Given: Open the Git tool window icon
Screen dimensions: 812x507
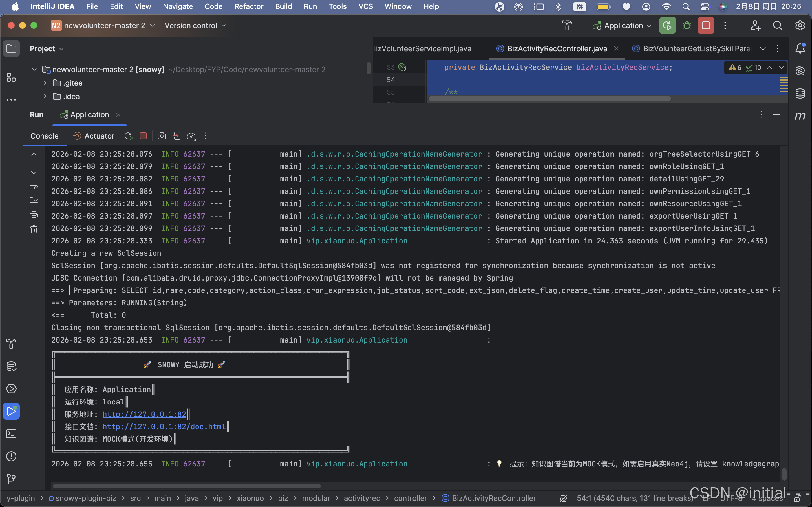Looking at the screenshot, I should tap(11, 479).
